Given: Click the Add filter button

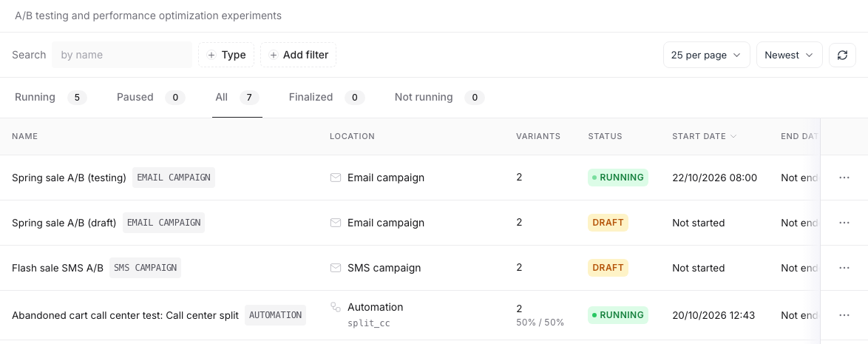Looking at the screenshot, I should [x=299, y=55].
